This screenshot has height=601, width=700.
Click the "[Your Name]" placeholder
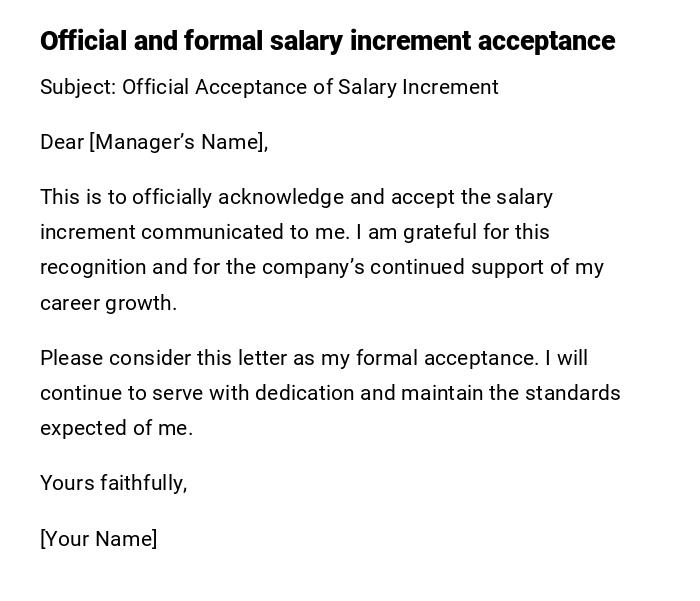pos(98,539)
